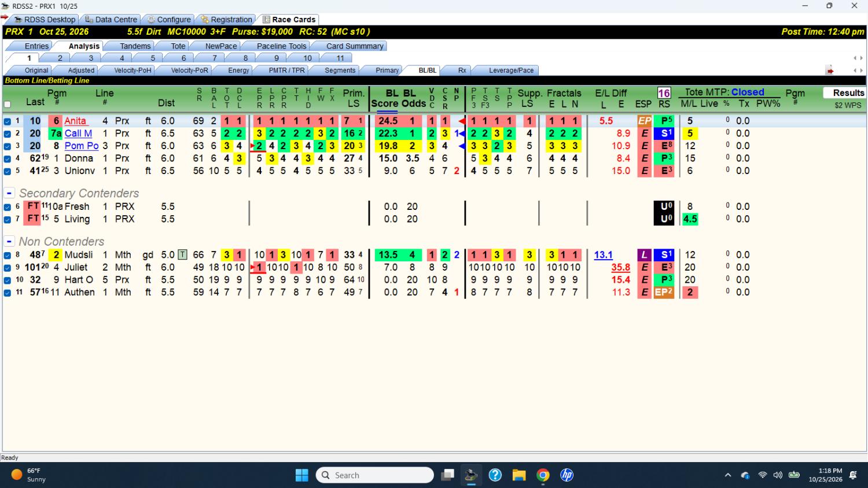Viewport: 868px width, 488px height.
Task: Switch to the Tandems tab
Action: click(x=135, y=46)
